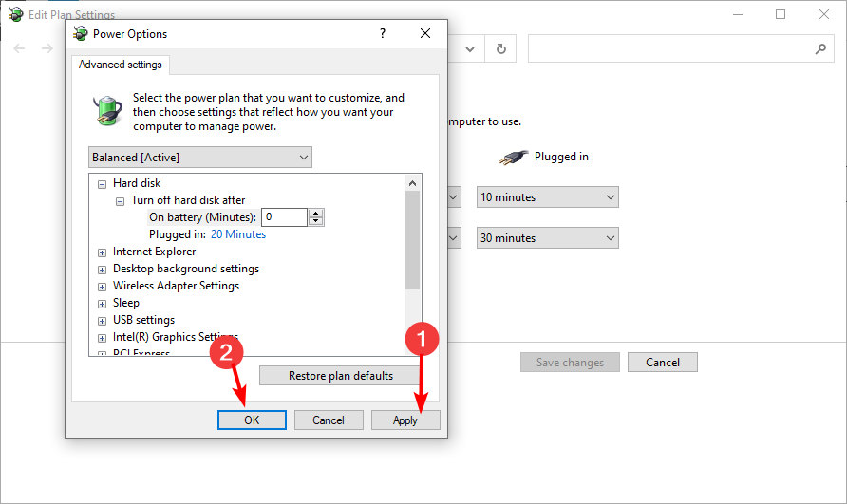Decrease On battery minutes with down arrow
This screenshot has height=504, width=847.
click(x=316, y=221)
